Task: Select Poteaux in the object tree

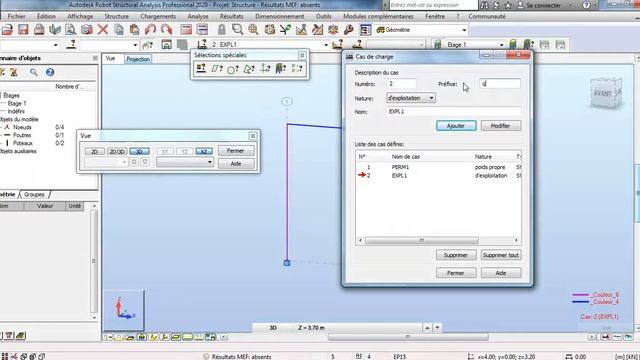Action: (x=23, y=143)
